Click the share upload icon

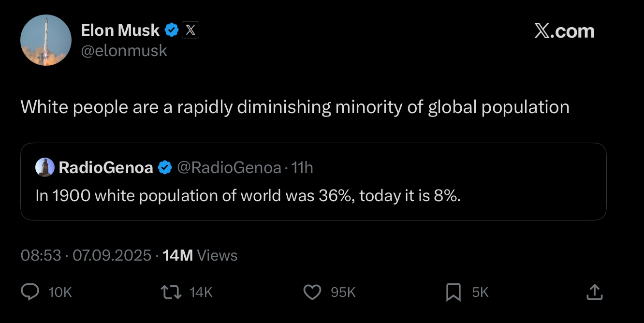click(593, 292)
